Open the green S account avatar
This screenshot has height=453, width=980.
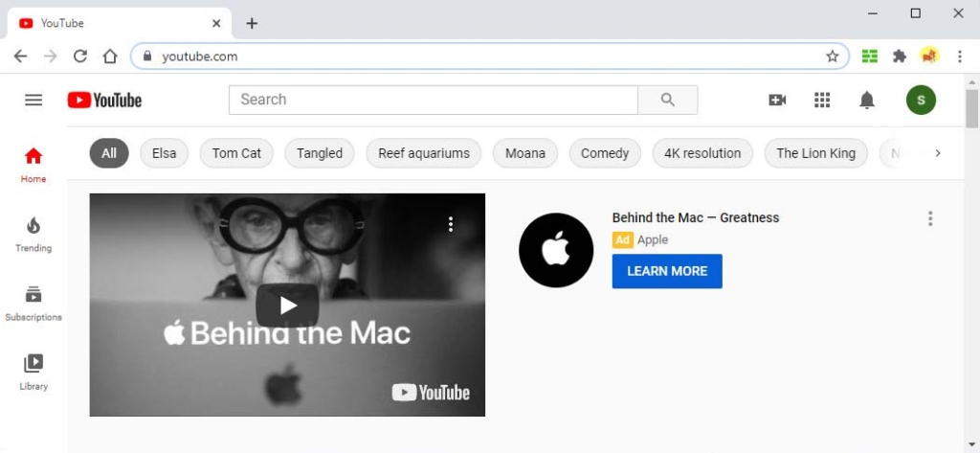coord(921,101)
